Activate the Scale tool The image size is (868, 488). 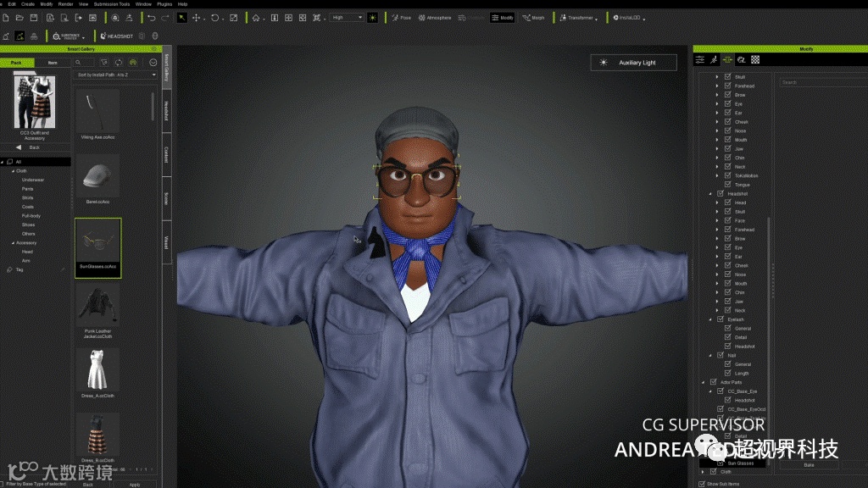(x=234, y=18)
